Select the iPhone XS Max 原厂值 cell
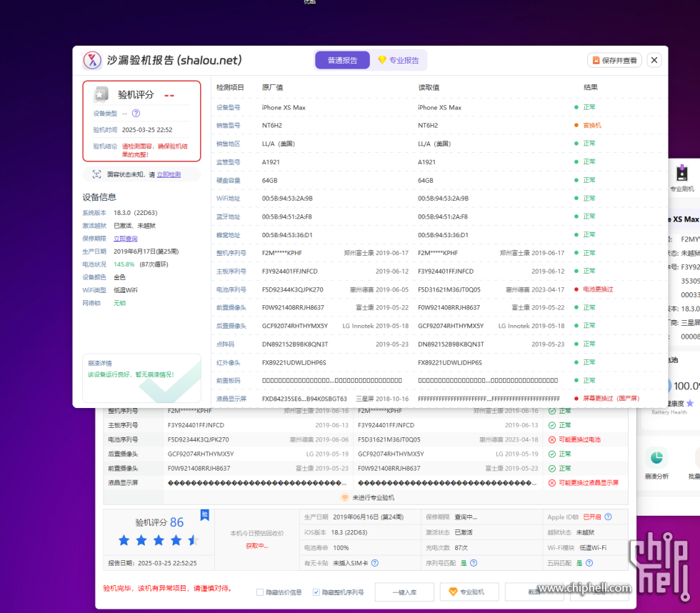The width and height of the screenshot is (700, 613). pos(284,108)
